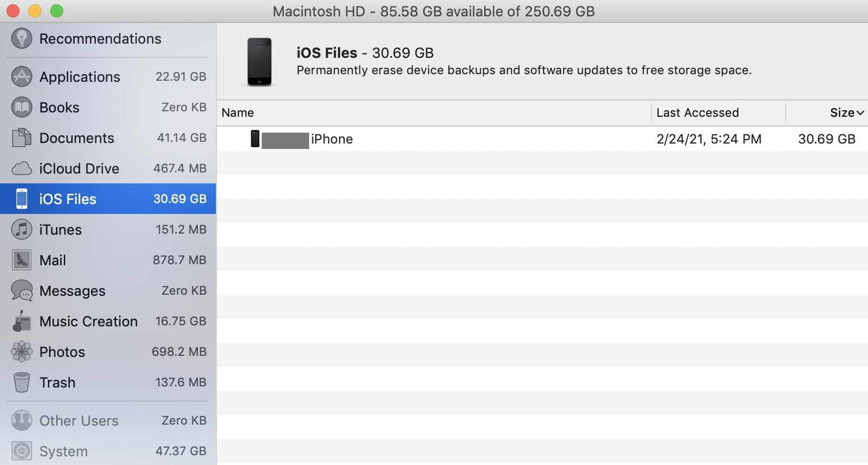Switch to the iOS Files category
868x465 pixels.
click(x=108, y=199)
